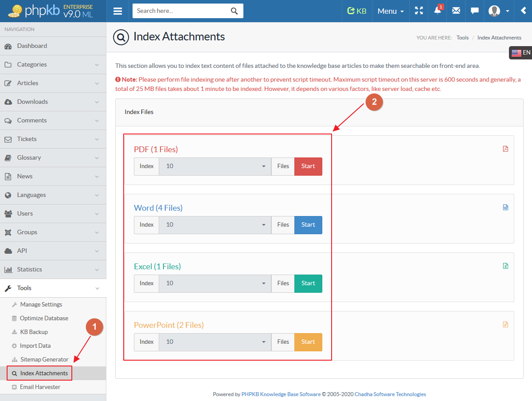Open the Menu dropdown in header

point(390,11)
